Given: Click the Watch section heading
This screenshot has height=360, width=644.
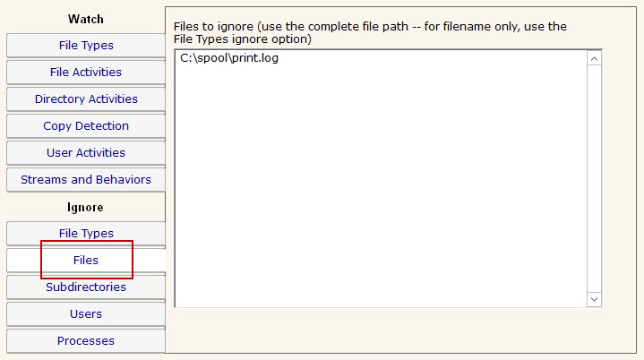Looking at the screenshot, I should point(86,19).
